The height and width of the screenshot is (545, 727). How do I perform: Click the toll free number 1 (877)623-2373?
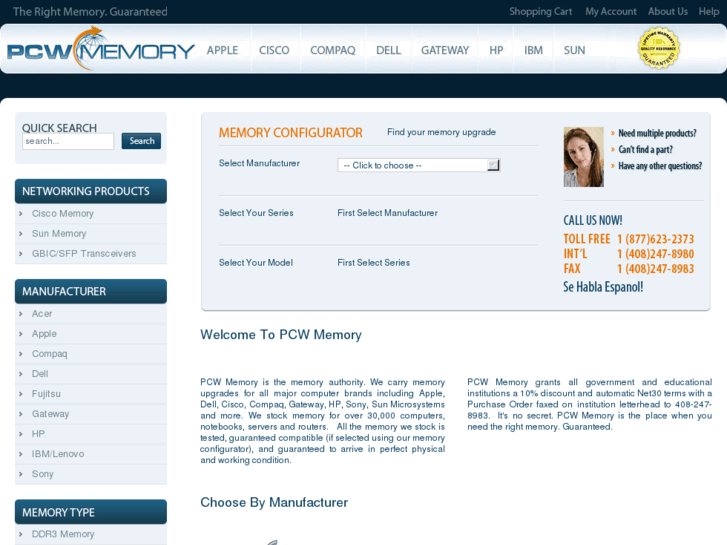(x=656, y=239)
